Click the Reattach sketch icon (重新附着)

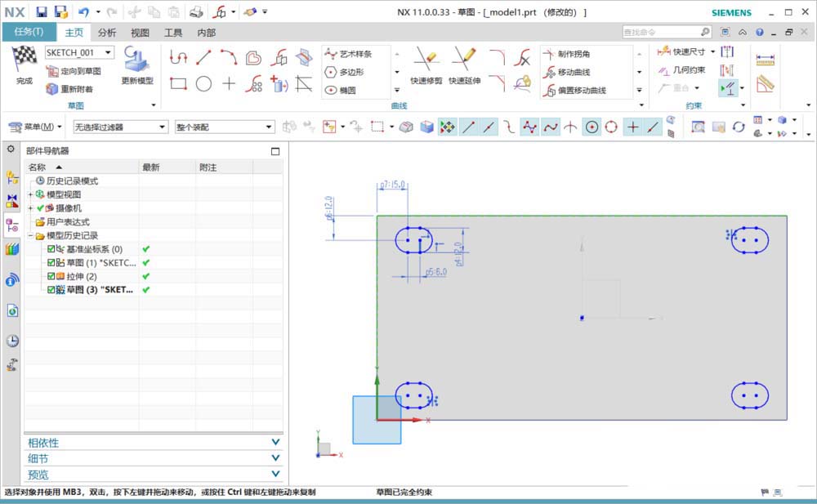69,89
